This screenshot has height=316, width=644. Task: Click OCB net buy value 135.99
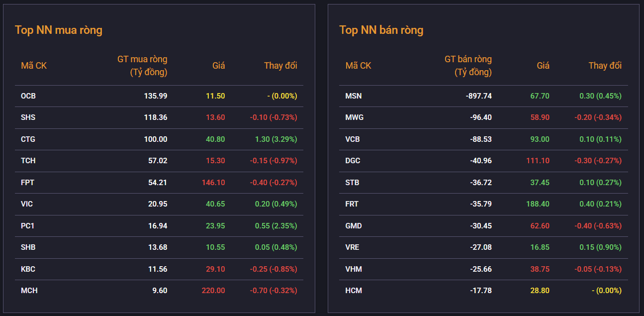coord(156,96)
